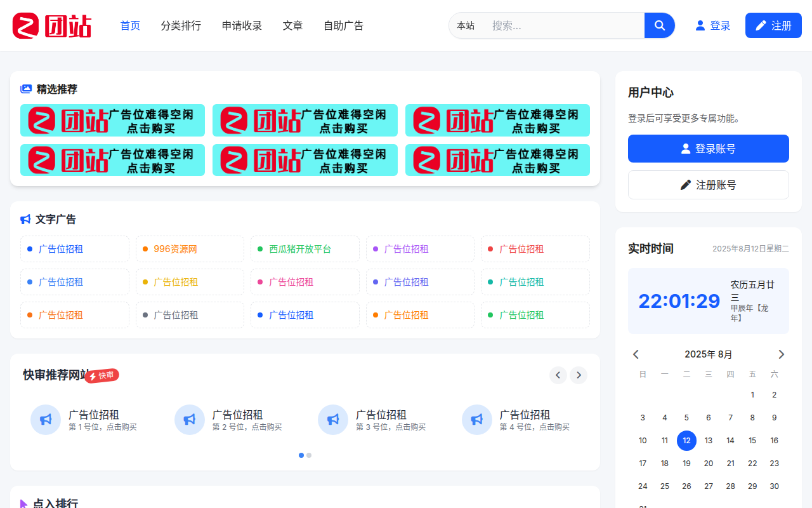Open the 分类排行 navigation item
Image resolution: width=812 pixels, height=508 pixels.
tap(181, 25)
